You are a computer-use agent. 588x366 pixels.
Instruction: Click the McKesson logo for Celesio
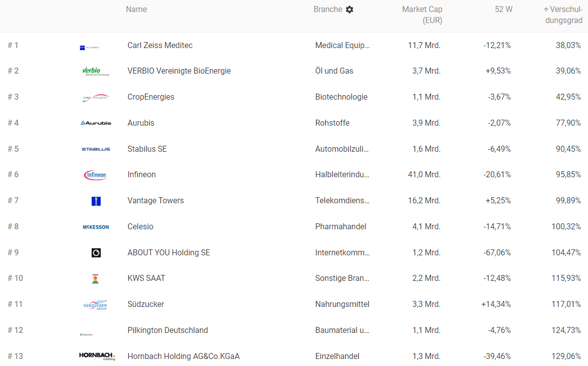(x=96, y=227)
